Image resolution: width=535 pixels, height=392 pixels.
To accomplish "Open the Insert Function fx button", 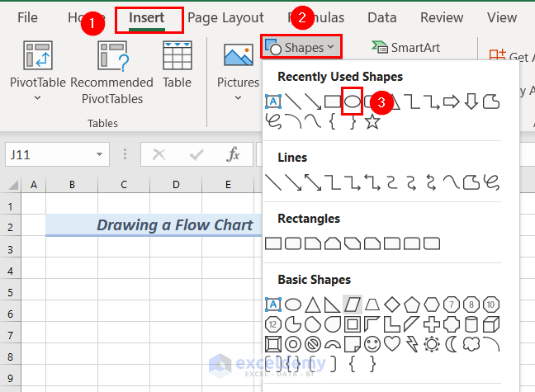I will (x=233, y=154).
